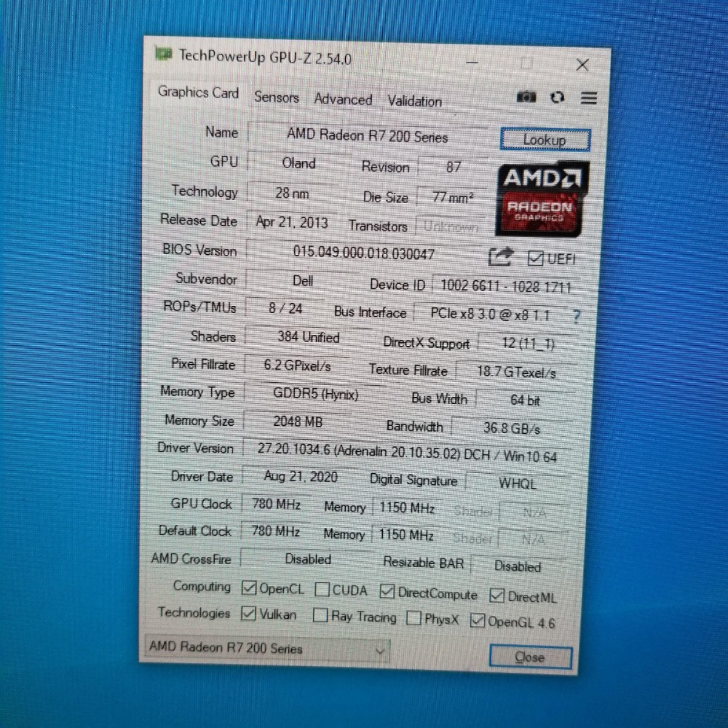
Task: Toggle the OpenCL checkbox
Action: click(249, 587)
